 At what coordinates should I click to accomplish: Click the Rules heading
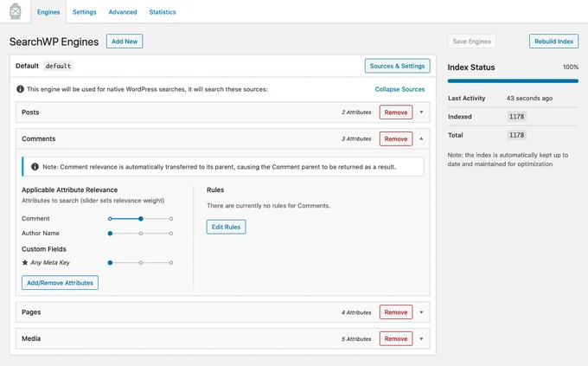tap(215, 190)
